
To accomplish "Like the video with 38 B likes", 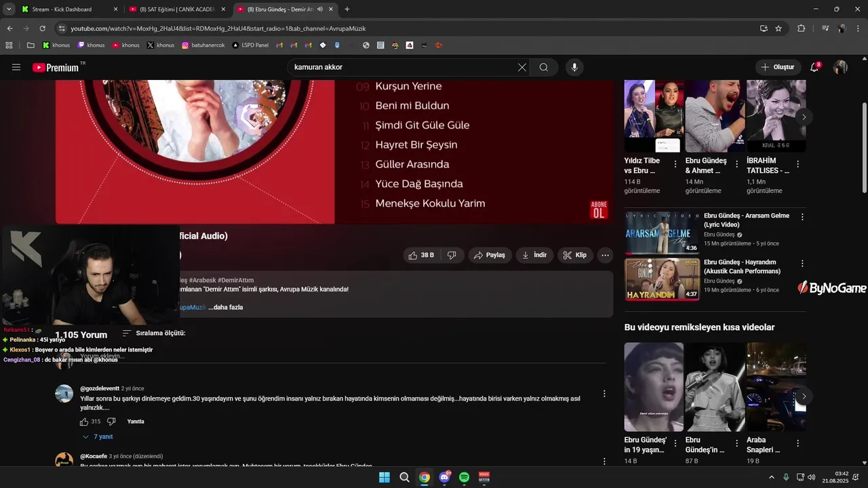I will coord(421,255).
